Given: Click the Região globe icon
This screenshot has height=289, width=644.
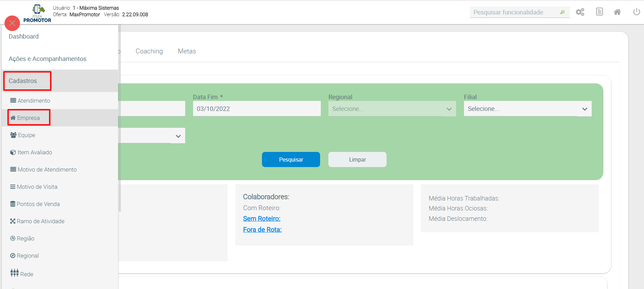Looking at the screenshot, I should [x=13, y=238].
